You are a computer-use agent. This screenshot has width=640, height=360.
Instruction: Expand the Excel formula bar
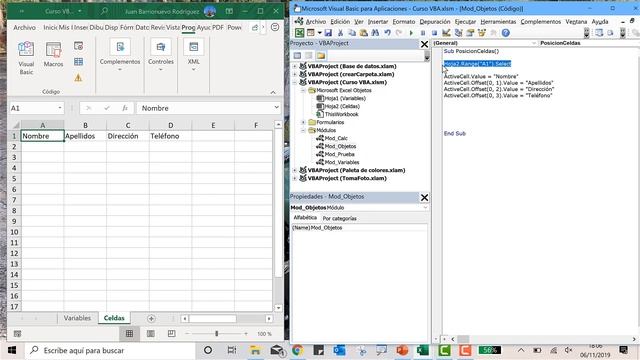(x=276, y=107)
